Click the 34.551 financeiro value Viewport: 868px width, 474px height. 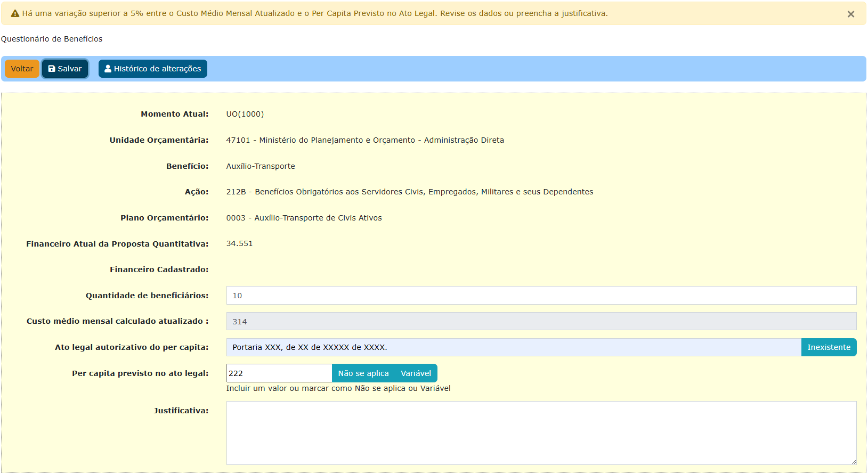click(x=240, y=243)
